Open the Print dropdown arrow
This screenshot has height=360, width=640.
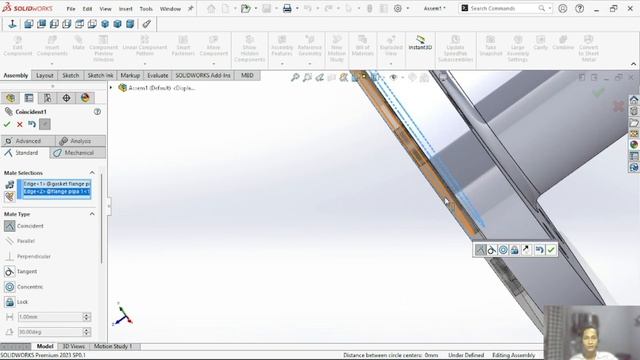[x=297, y=9]
